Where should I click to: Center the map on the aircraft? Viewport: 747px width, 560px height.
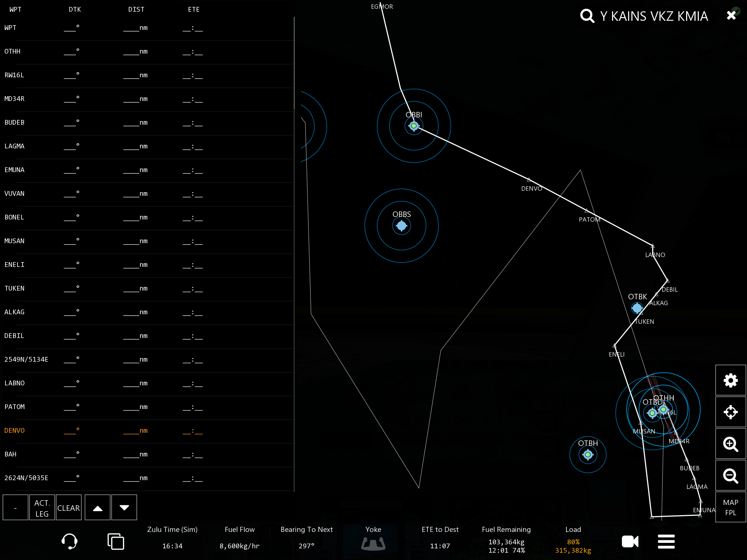(730, 412)
